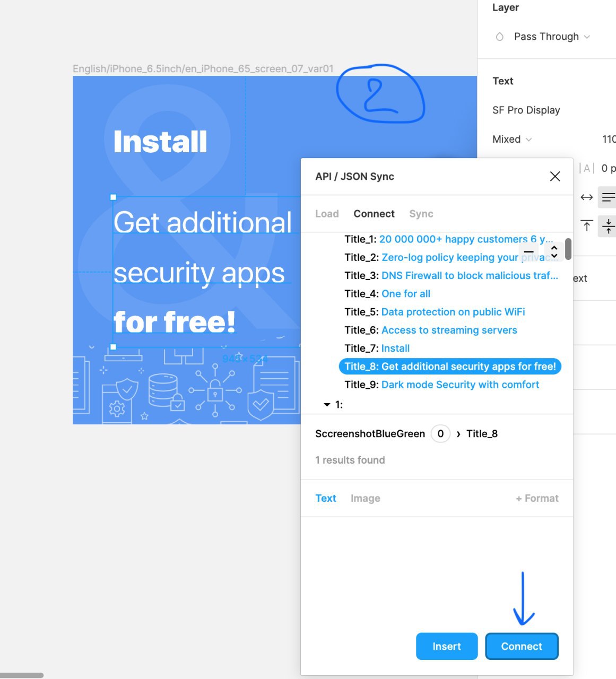Screen dimensions: 616x679
Task: Select Title_7: Install row
Action: [377, 348]
